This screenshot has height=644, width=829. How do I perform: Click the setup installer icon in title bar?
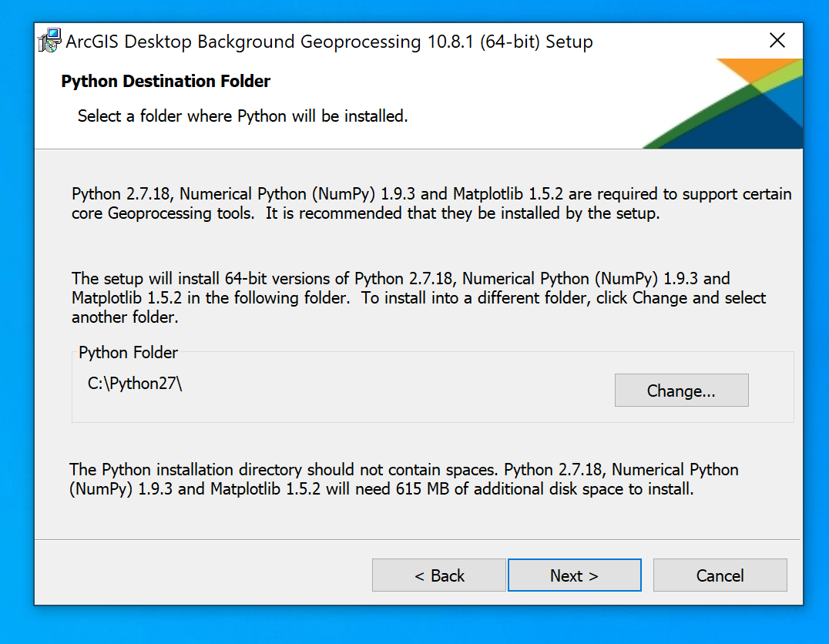[x=50, y=41]
